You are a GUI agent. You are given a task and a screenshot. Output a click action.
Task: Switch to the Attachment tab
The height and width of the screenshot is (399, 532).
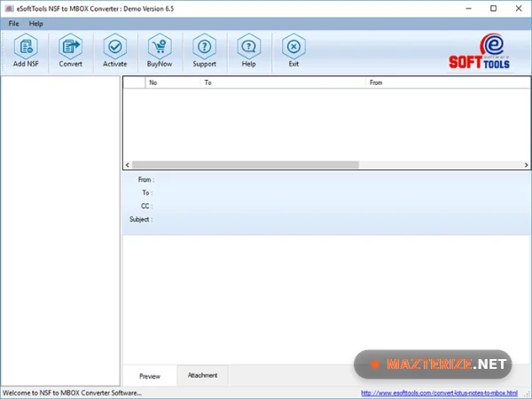(x=202, y=375)
